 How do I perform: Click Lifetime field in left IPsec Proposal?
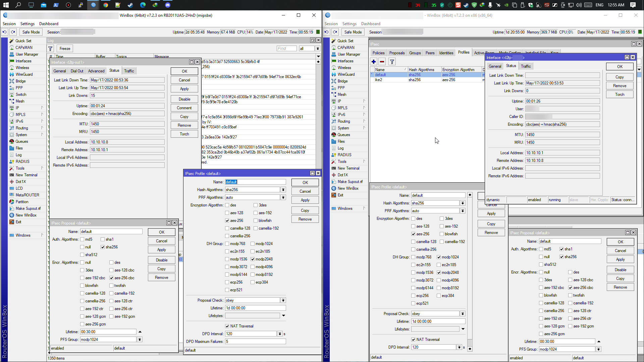pyautogui.click(x=108, y=332)
